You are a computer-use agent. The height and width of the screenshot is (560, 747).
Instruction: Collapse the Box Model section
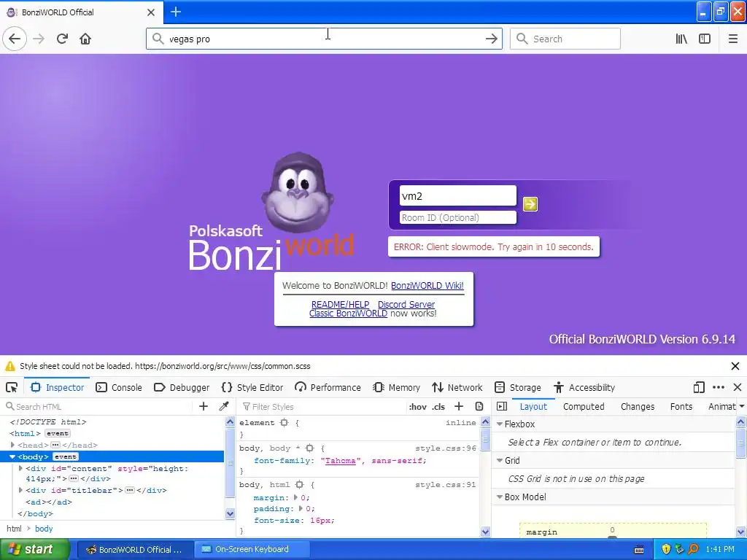point(500,497)
